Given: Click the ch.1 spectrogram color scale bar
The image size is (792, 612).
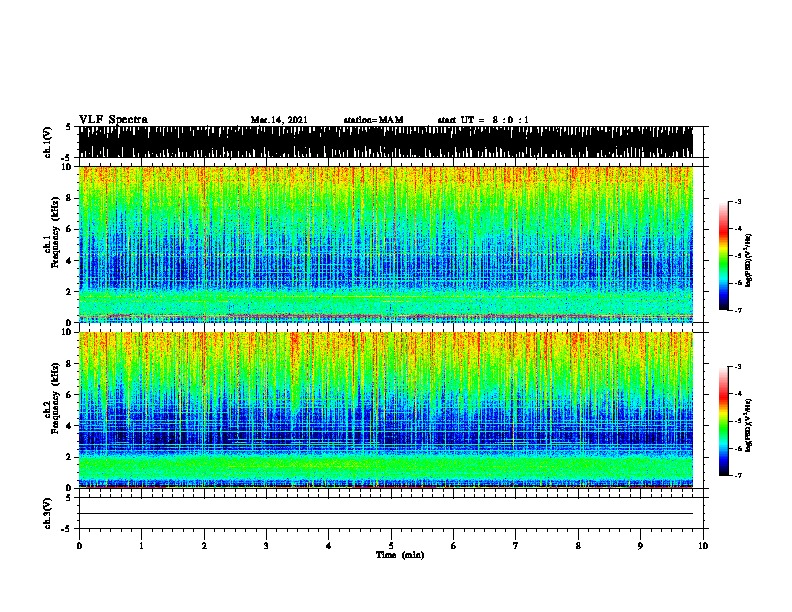Looking at the screenshot, I should click(724, 256).
